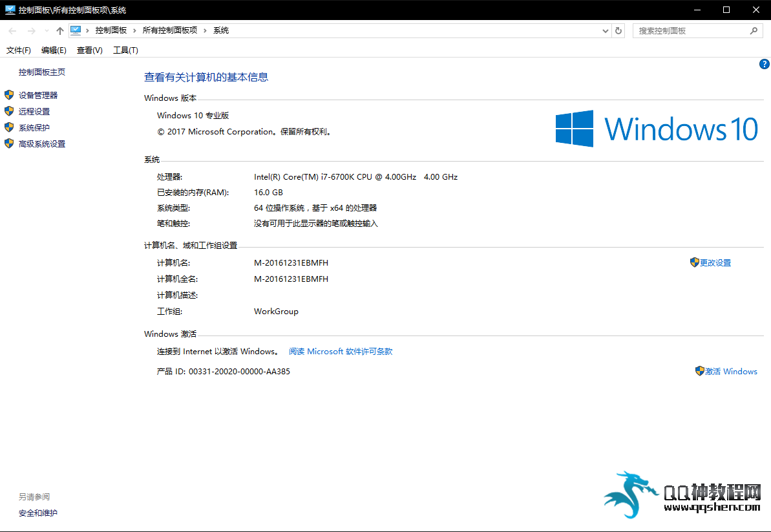This screenshot has height=532, width=771.
Task: Open the 编辑(E) menu
Action: 54,50
